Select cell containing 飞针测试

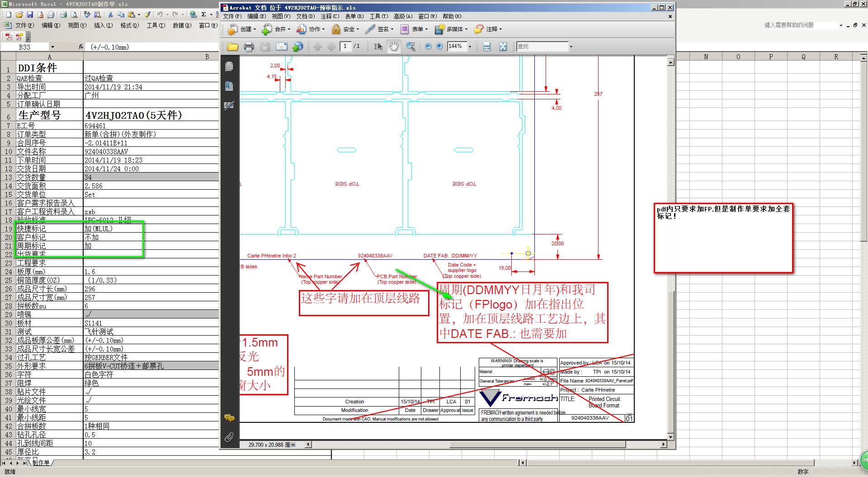151,332
